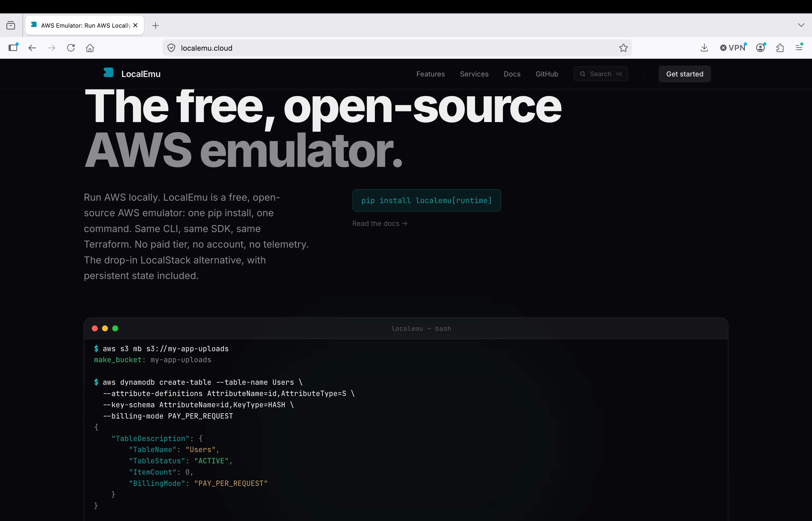Click the 'Run AWS locally' description paragraph
812x521 pixels.
coord(196,236)
